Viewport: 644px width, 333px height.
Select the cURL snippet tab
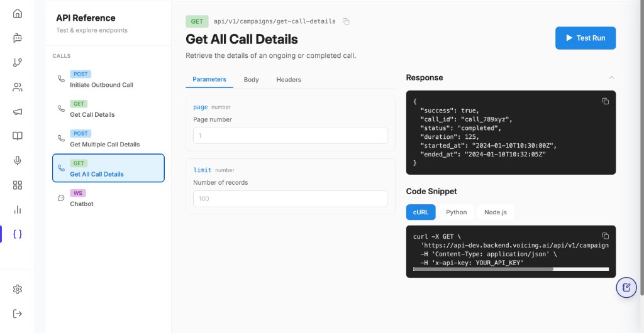pos(421,212)
